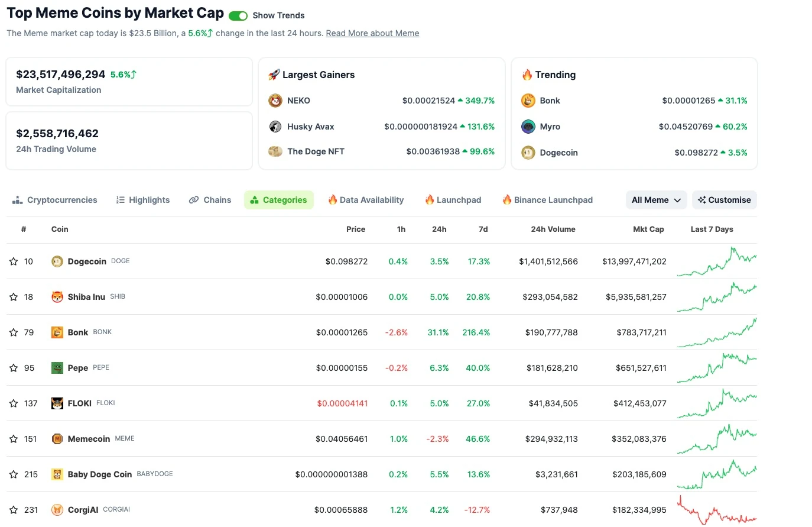
Task: Sort table by Coin column header
Action: point(60,229)
